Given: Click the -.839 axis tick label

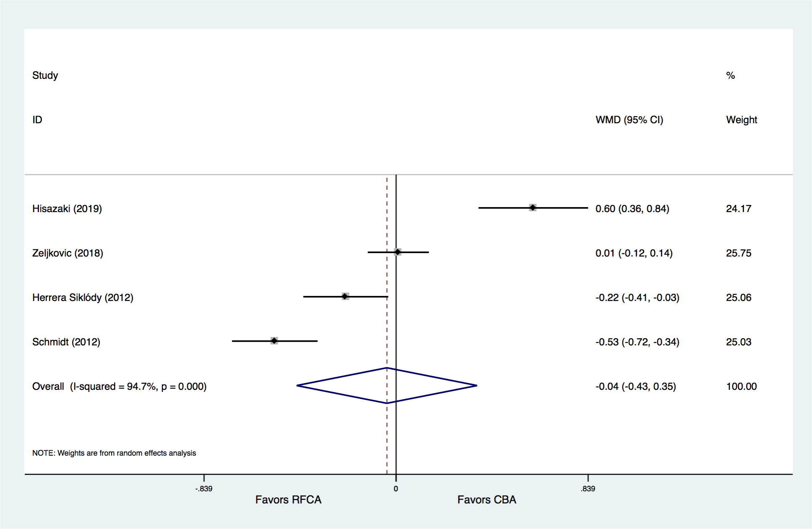Looking at the screenshot, I should (204, 489).
